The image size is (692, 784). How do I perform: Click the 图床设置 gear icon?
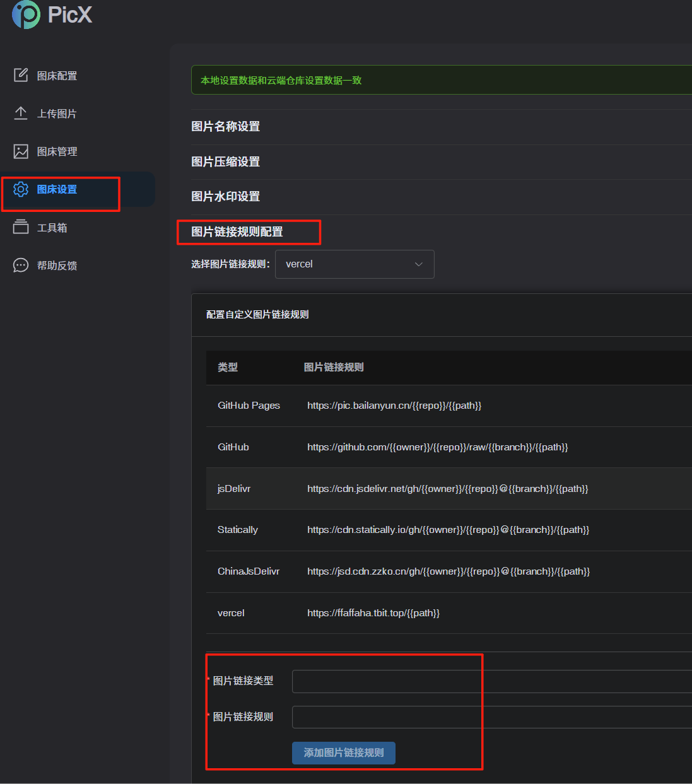[x=21, y=189]
